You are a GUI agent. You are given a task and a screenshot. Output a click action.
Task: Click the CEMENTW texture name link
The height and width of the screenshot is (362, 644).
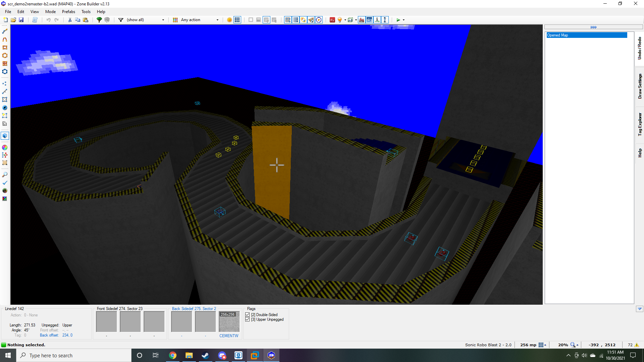229,336
